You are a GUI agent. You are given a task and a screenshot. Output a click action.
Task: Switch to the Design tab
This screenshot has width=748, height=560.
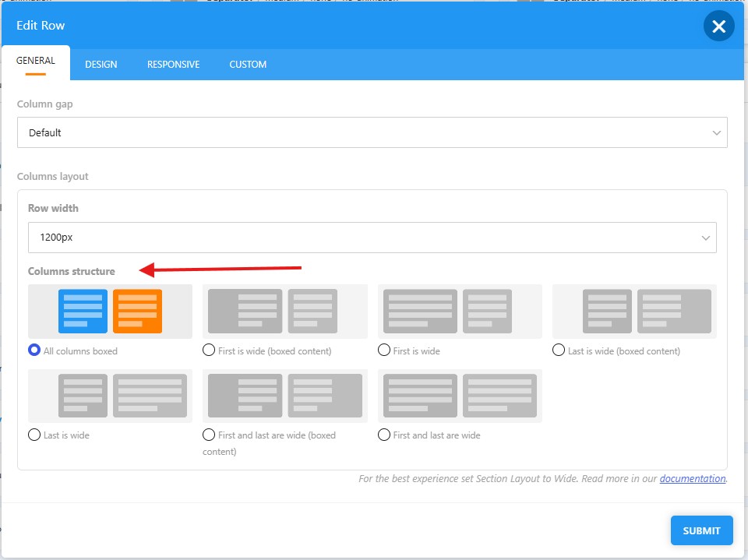click(x=101, y=65)
